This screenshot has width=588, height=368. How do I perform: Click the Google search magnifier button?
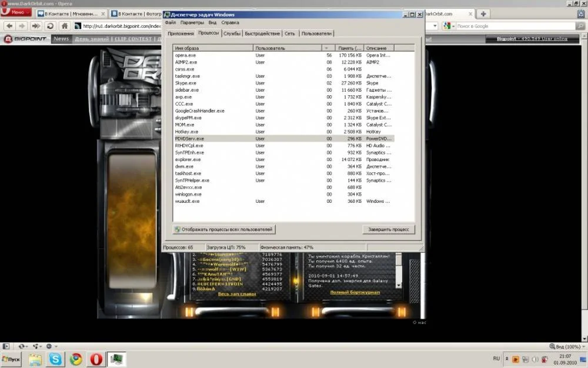coord(582,26)
